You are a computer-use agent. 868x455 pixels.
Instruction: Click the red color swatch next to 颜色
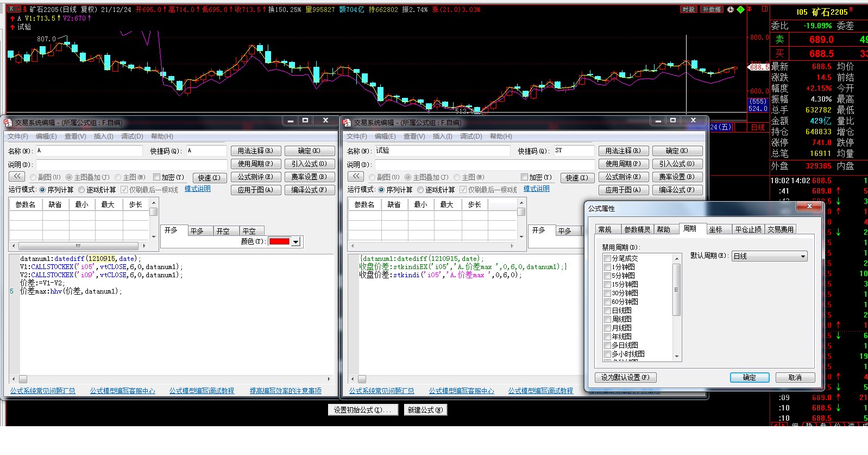(x=279, y=242)
